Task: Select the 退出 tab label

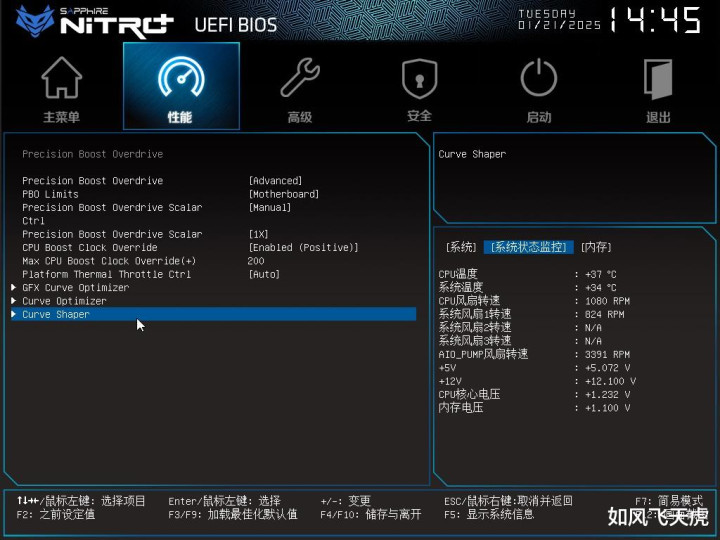Action: pyautogui.click(x=658, y=117)
